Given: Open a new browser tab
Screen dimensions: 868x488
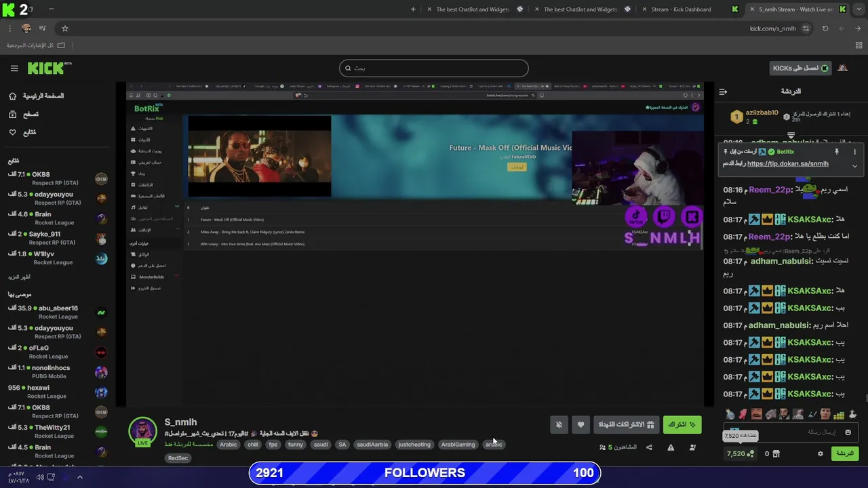Looking at the screenshot, I should 413,9.
